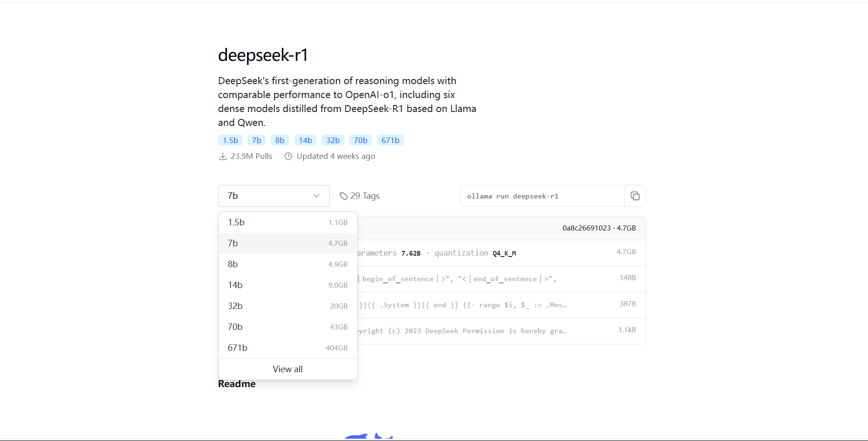Select highlighted 7b 4.7GB option
Screen dimensions: 868x441
pos(287,244)
